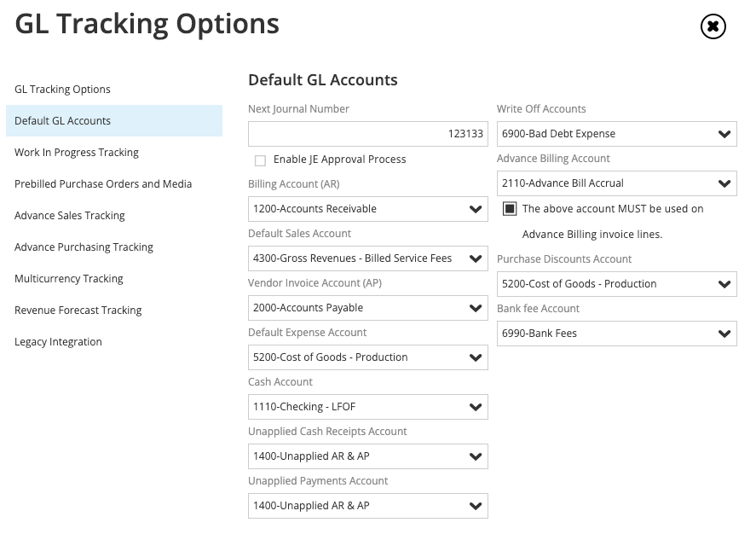Open Vendor Invoice Account (AP) dropdown
The height and width of the screenshot is (534, 756).
coord(367,308)
